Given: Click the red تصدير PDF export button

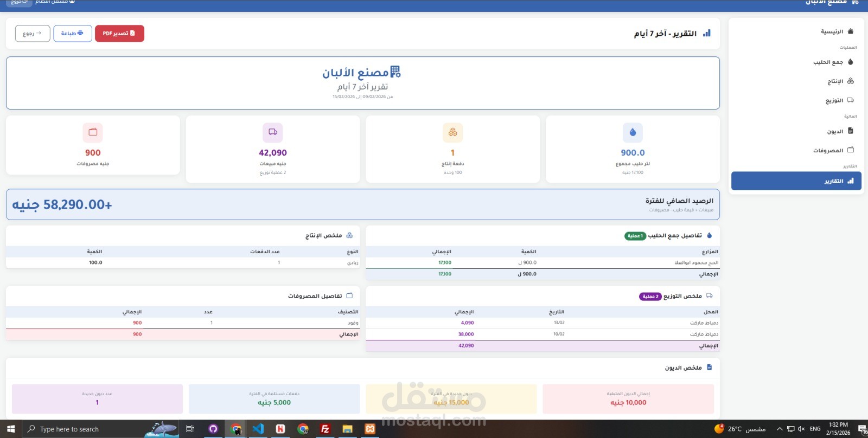Looking at the screenshot, I should pyautogui.click(x=119, y=33).
